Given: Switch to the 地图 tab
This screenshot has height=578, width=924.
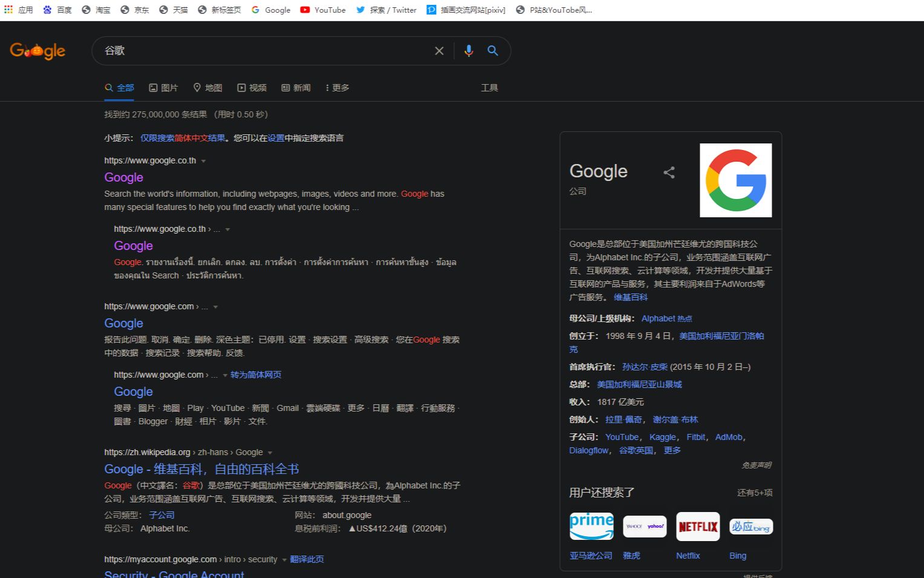Looking at the screenshot, I should pos(207,88).
